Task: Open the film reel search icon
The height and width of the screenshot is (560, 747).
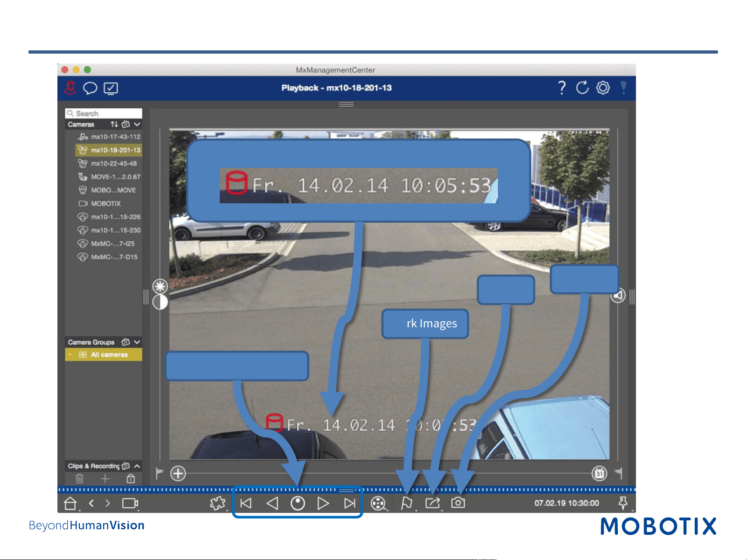Action: tap(378, 504)
